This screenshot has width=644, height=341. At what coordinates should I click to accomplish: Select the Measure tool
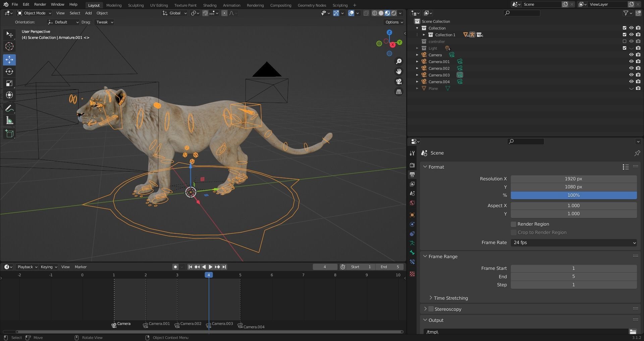[x=9, y=120]
